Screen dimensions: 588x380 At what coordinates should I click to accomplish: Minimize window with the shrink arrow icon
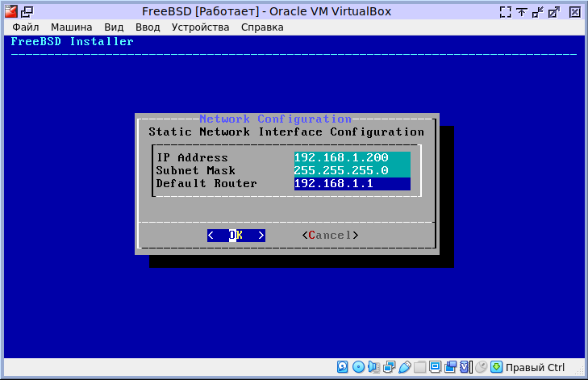pyautogui.click(x=538, y=12)
